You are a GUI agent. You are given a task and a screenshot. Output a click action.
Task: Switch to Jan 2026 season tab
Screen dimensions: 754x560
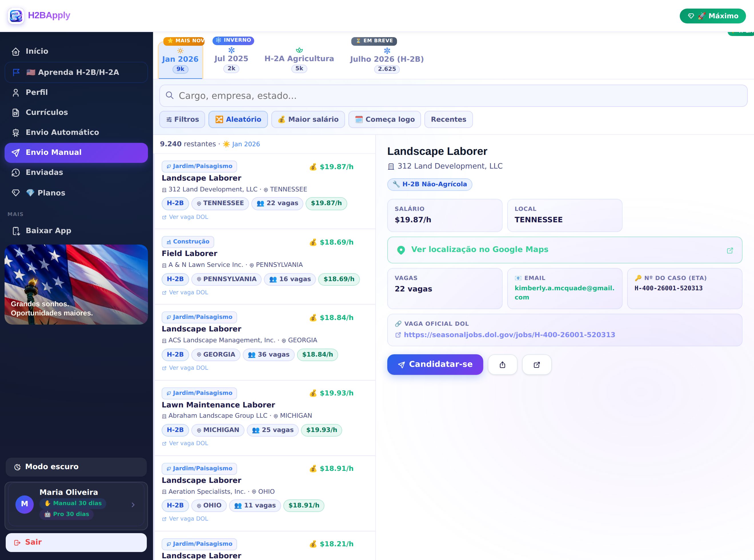click(180, 60)
